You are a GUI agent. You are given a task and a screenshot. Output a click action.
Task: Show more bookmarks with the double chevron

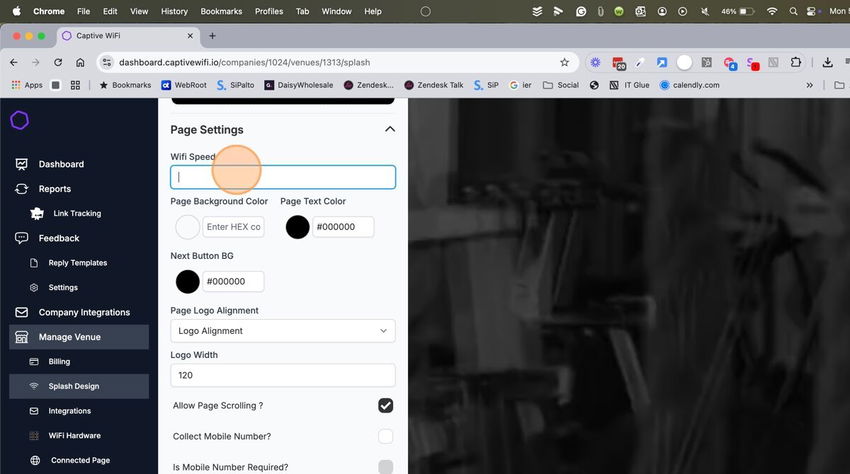tap(809, 85)
